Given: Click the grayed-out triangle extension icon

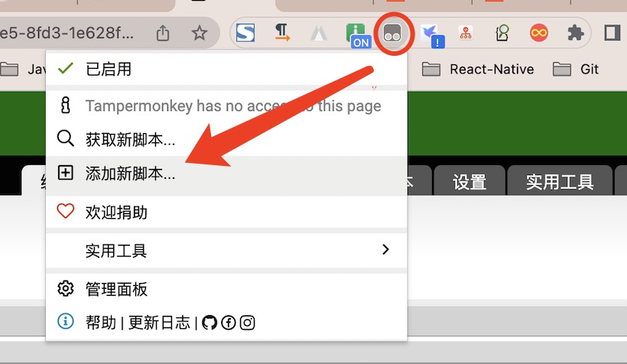Looking at the screenshot, I should click(319, 34).
